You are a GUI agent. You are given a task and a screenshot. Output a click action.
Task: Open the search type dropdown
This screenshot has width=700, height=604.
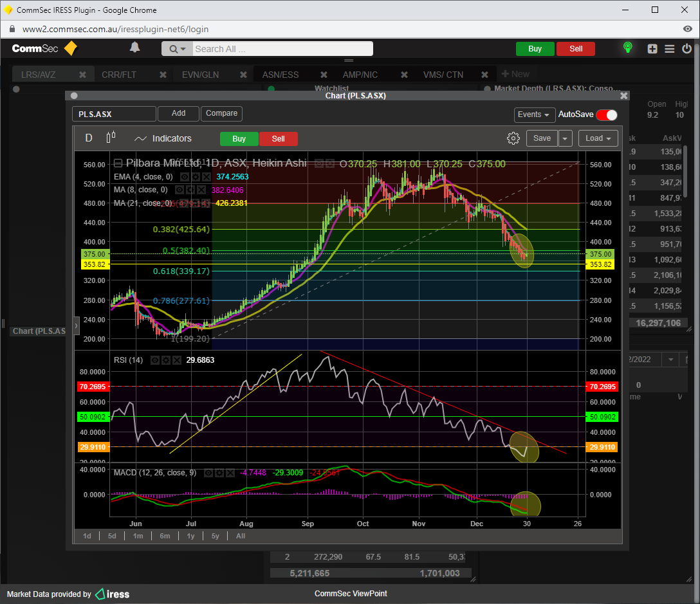[x=177, y=49]
